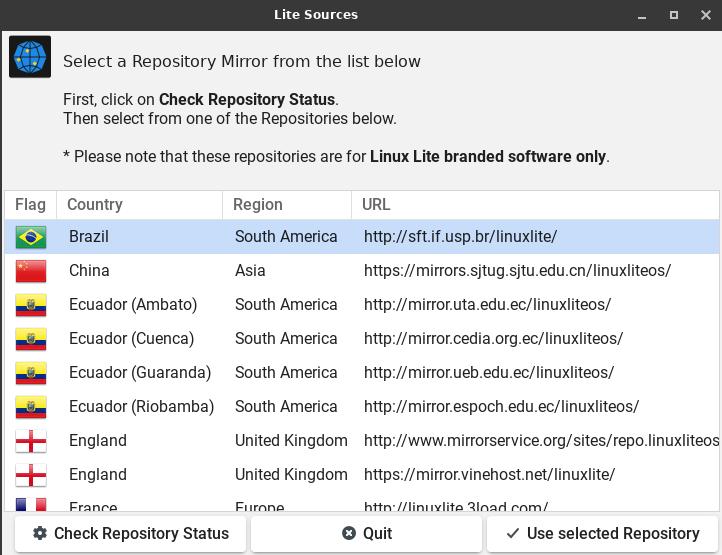Viewport: 722px width, 555px height.
Task: Select the Brazil country cell
Action: point(89,237)
